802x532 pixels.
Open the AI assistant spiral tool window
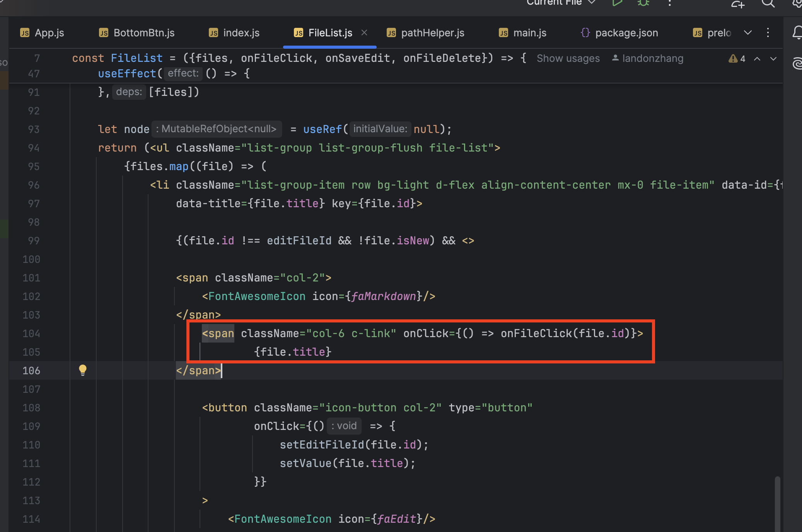797,63
